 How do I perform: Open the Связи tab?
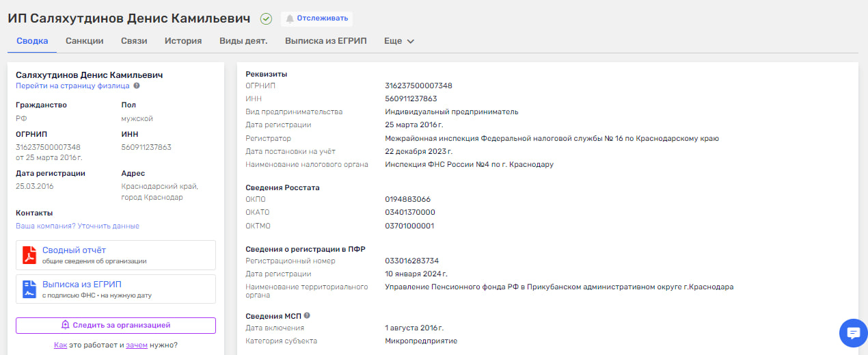pyautogui.click(x=134, y=41)
